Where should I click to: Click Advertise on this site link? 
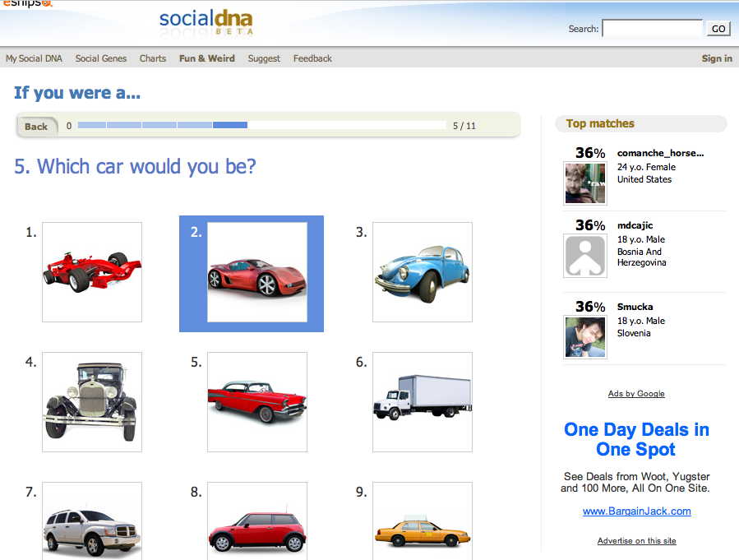637,540
